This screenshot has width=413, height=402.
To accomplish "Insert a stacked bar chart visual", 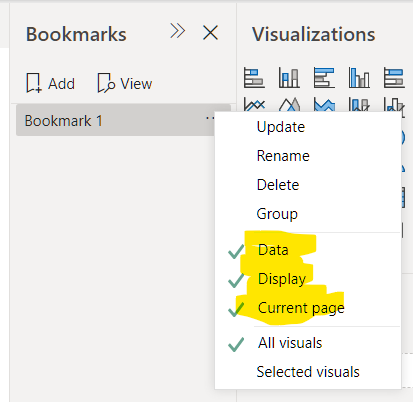I will [x=254, y=77].
